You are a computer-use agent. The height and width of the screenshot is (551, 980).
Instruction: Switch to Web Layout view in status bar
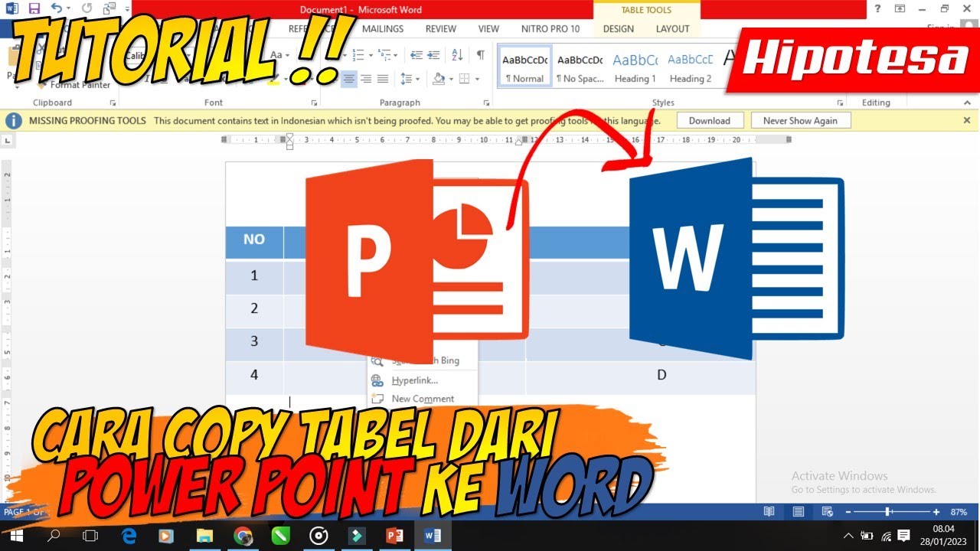(x=827, y=511)
